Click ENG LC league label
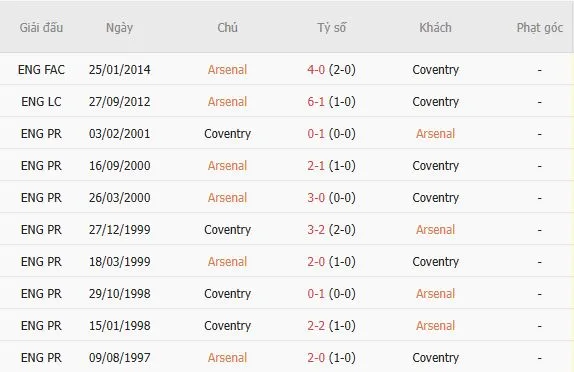This screenshot has height=372, width=574. tap(41, 101)
